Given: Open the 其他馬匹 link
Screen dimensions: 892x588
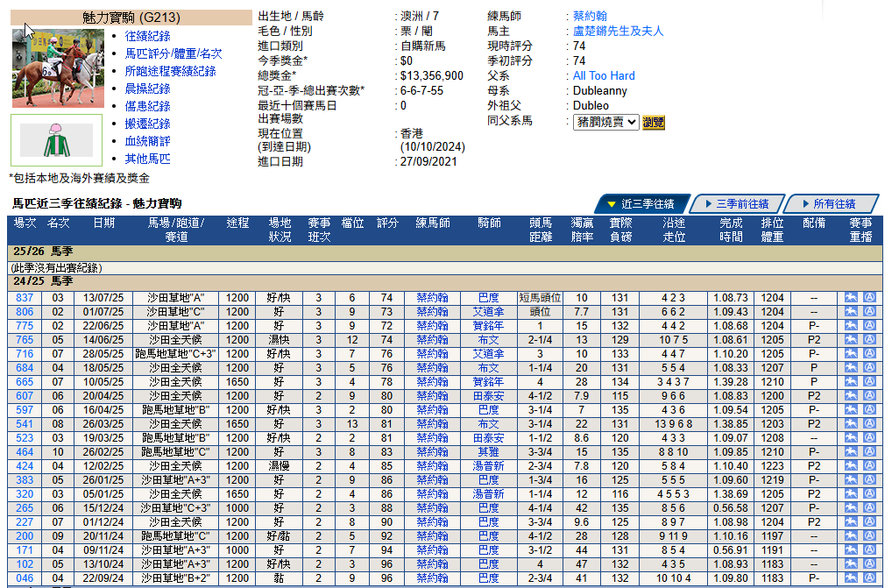Looking at the screenshot, I should pyautogui.click(x=147, y=159).
